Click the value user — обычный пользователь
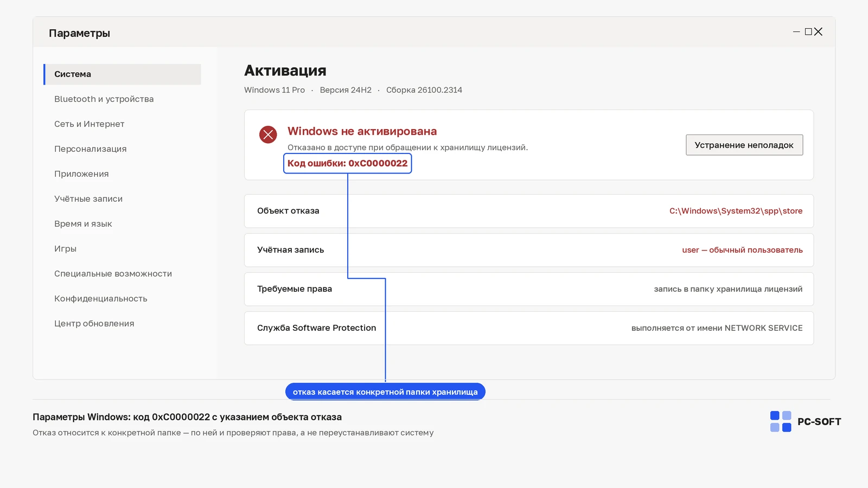 point(742,250)
